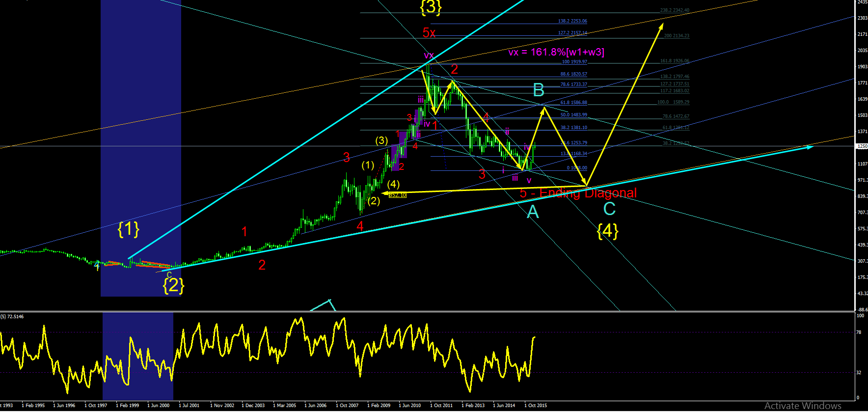Click Fibonacci level '100 1919.97'
868x412 pixels.
(574, 62)
